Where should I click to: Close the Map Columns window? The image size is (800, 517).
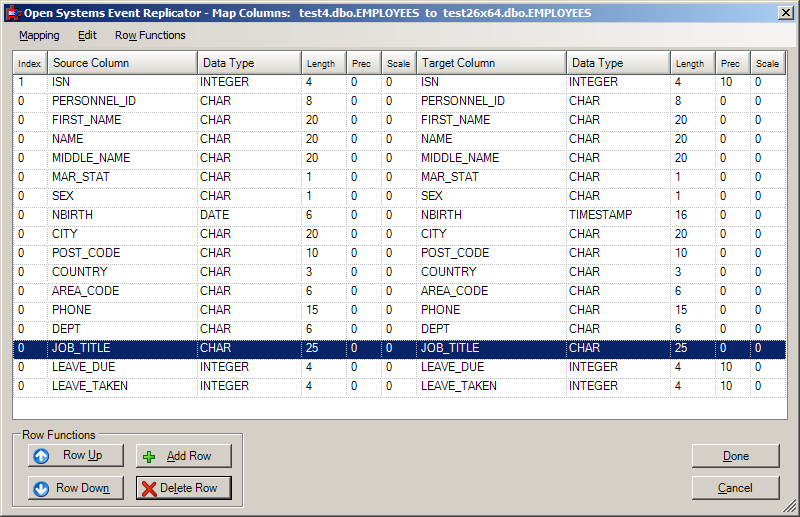click(786, 13)
